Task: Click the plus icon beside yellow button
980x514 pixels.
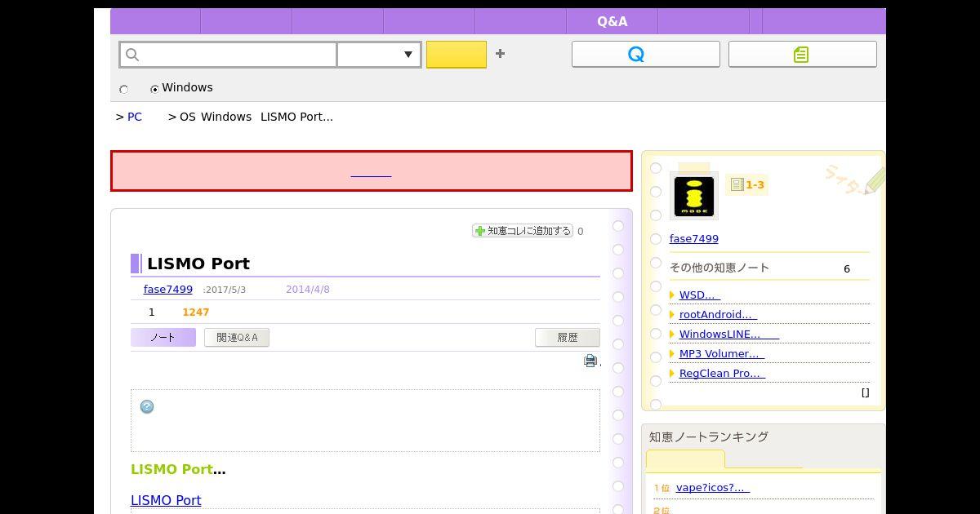Action: point(500,54)
